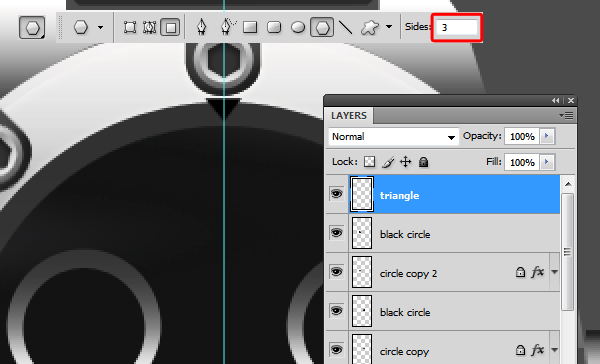Click lock icon on circle copy layer
This screenshot has height=364, width=600.
pos(520,349)
